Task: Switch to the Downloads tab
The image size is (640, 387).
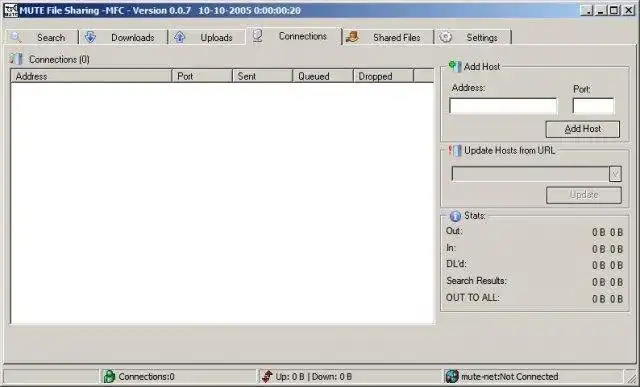Action: (x=123, y=38)
